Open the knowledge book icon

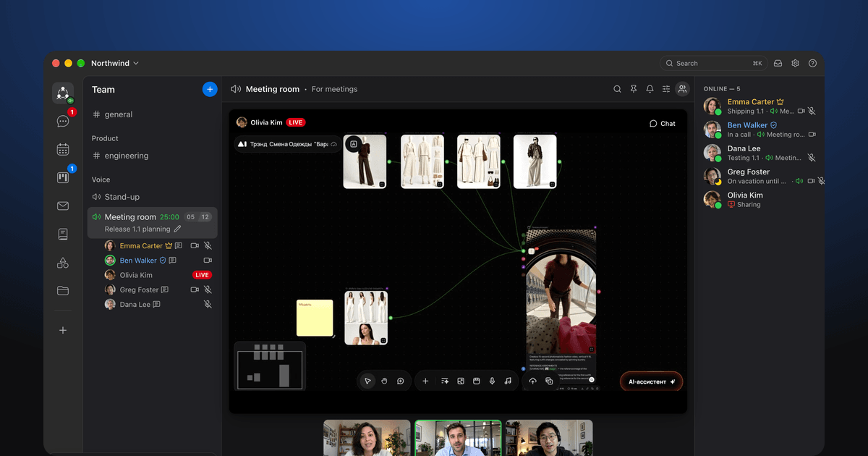63,235
